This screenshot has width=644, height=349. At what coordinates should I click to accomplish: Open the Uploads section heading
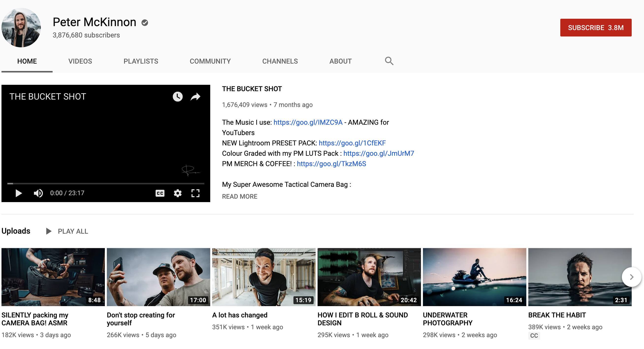16,231
